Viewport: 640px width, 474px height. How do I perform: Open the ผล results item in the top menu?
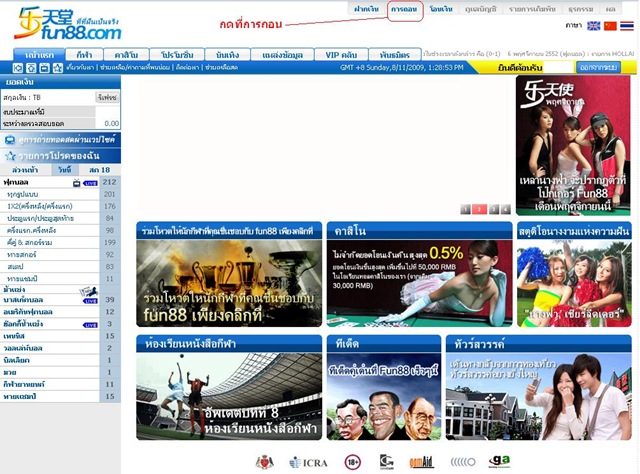(x=611, y=9)
